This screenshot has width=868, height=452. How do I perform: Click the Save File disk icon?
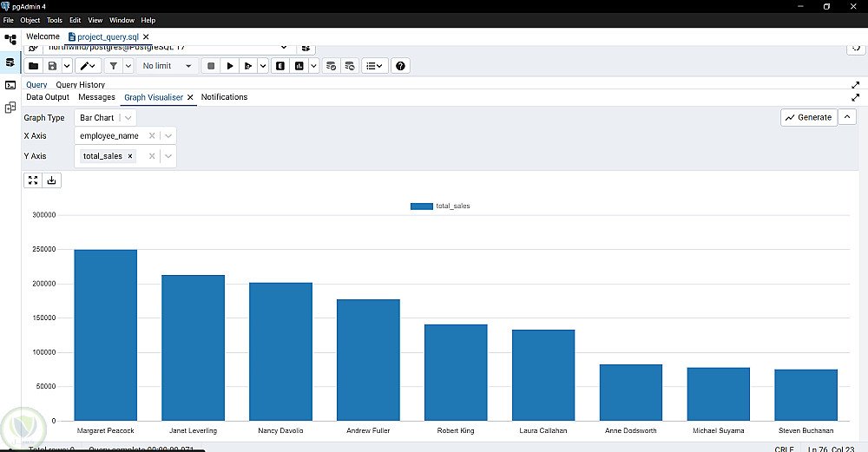click(x=52, y=66)
